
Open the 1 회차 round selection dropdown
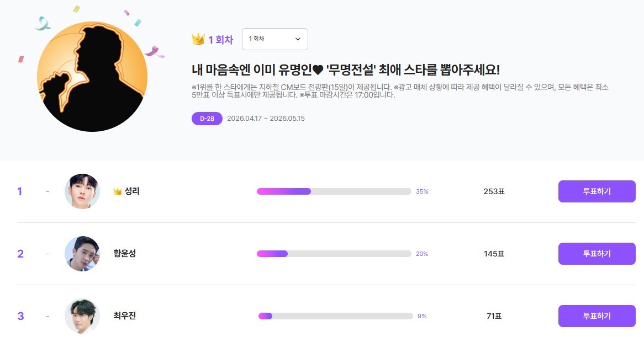point(275,39)
